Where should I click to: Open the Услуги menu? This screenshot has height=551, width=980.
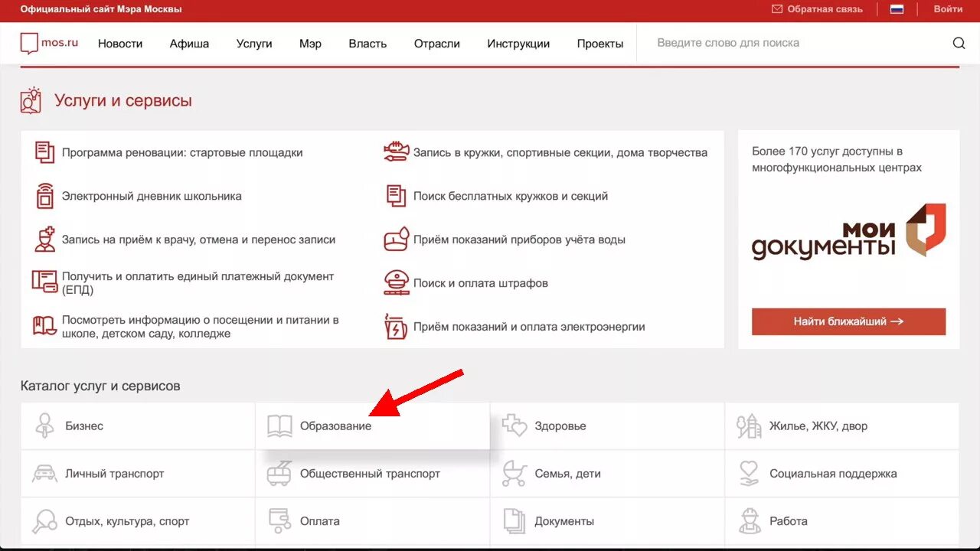tap(254, 44)
